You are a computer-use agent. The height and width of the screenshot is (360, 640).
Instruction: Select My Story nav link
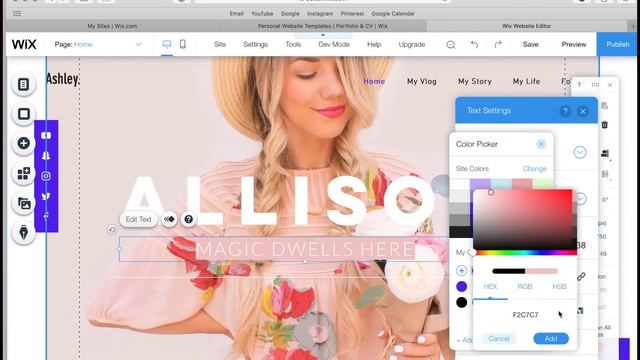475,81
